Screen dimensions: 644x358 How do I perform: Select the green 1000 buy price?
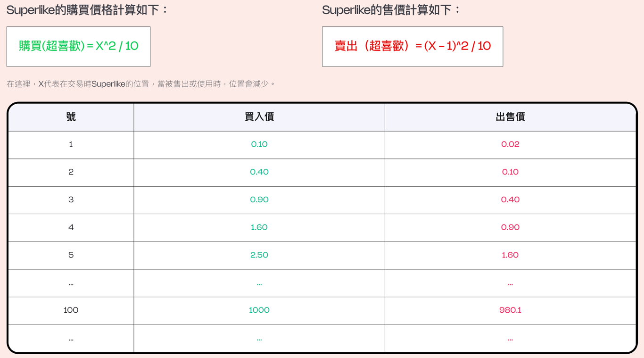click(x=259, y=310)
